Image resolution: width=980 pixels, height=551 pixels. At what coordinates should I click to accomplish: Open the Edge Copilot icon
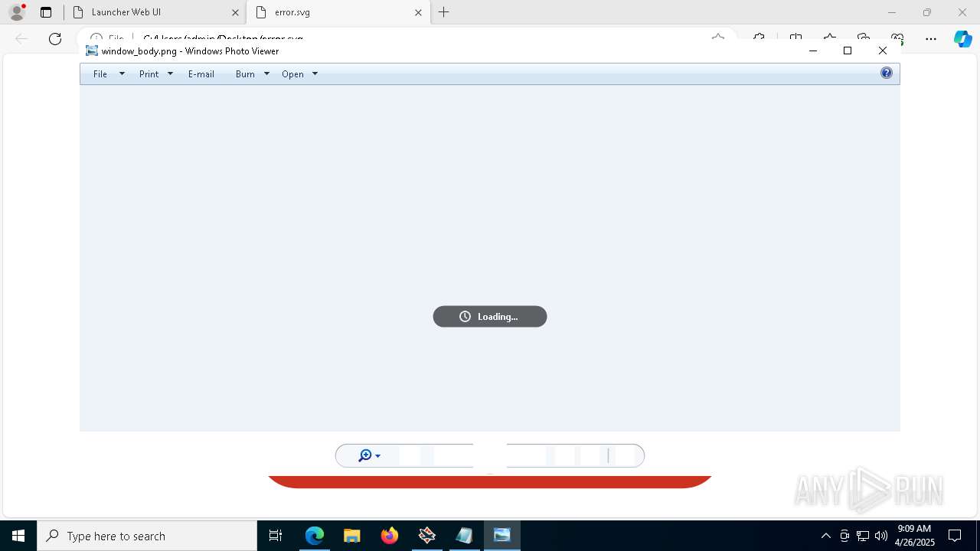click(x=962, y=38)
